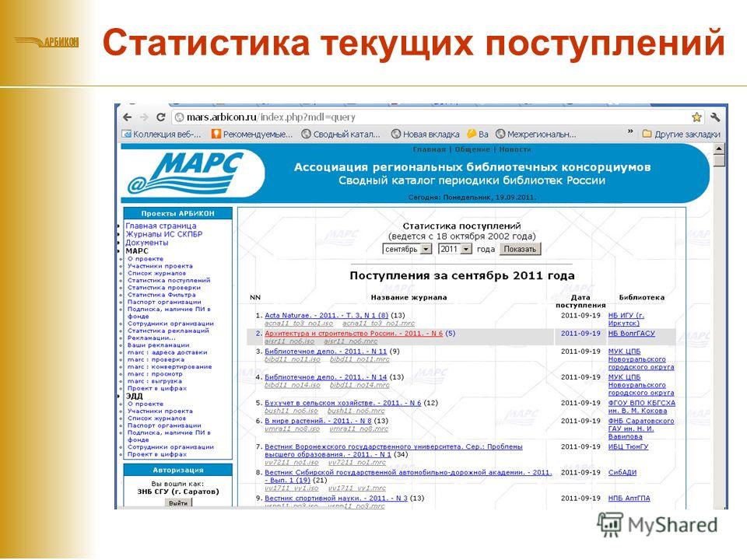The width and height of the screenshot is (747, 560).
Task: Open Главная link in top header
Action: [x=430, y=149]
